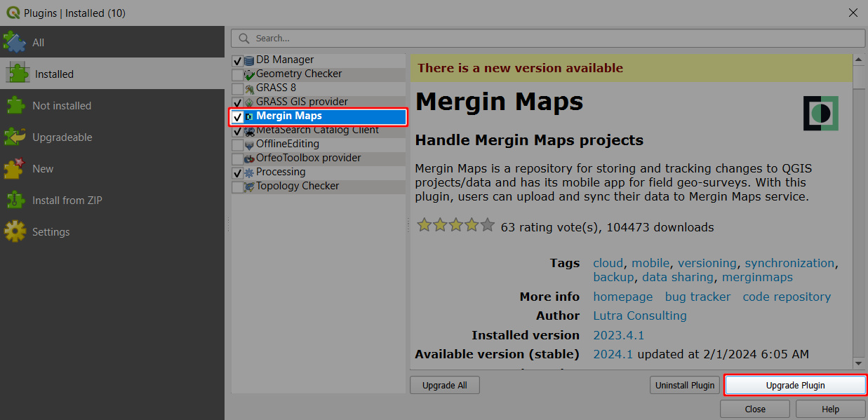Click the cloud tag link
Screen dimensions: 868x420
click(x=608, y=263)
